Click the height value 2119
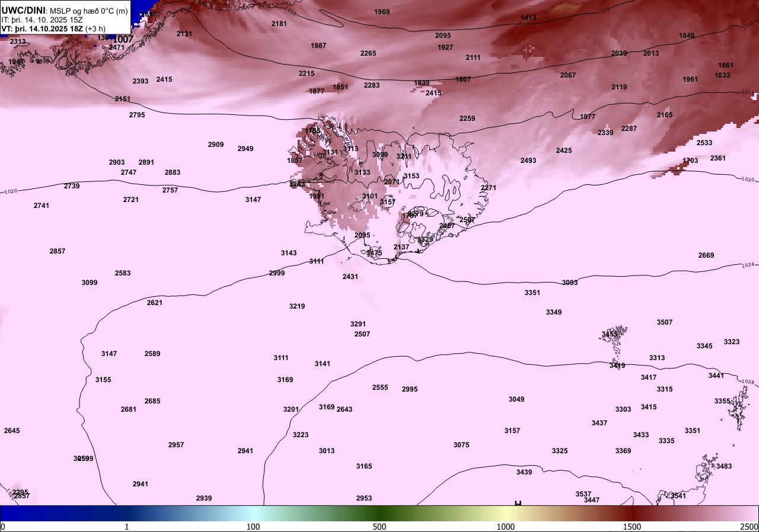 (619, 87)
